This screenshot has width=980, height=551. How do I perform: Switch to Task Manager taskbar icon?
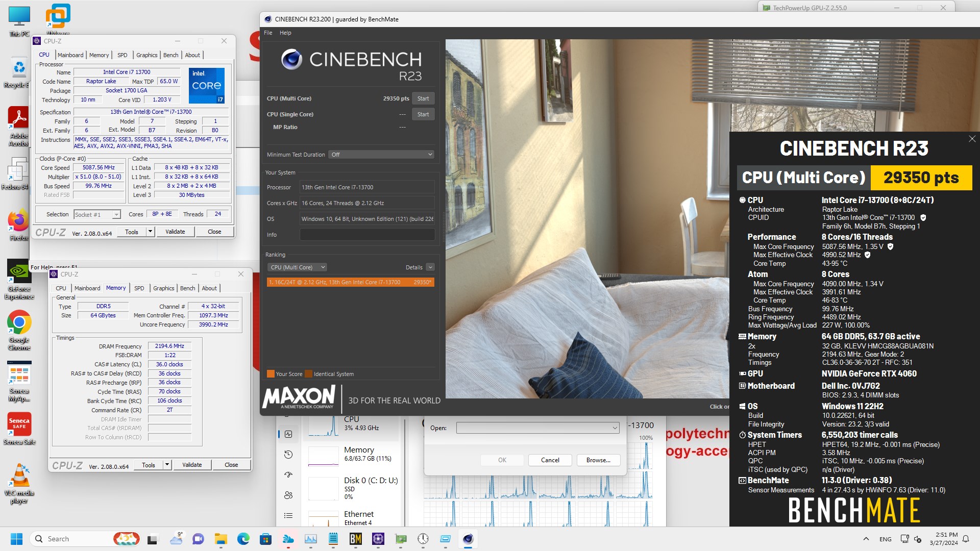click(x=310, y=539)
